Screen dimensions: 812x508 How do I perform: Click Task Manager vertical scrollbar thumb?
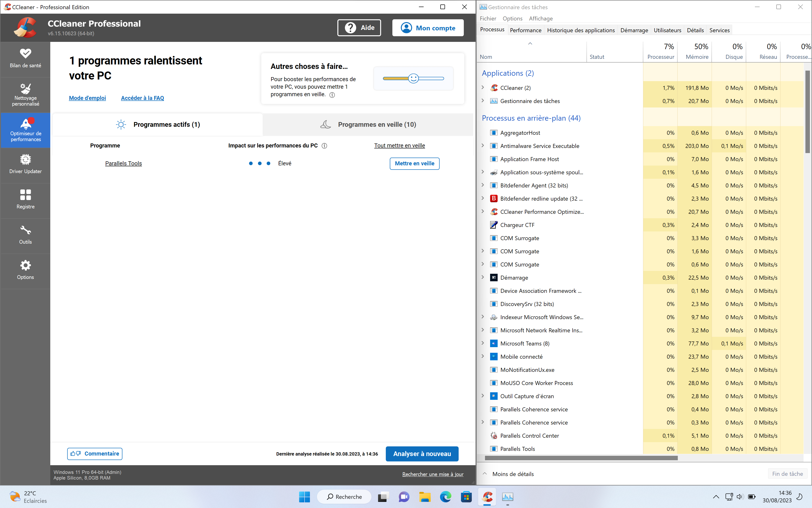[807, 112]
